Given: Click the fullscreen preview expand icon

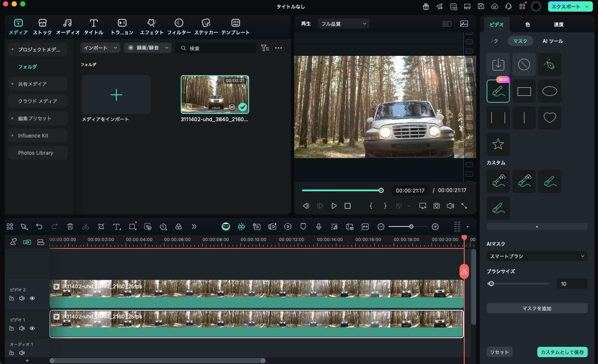Looking at the screenshot, I should click(464, 206).
